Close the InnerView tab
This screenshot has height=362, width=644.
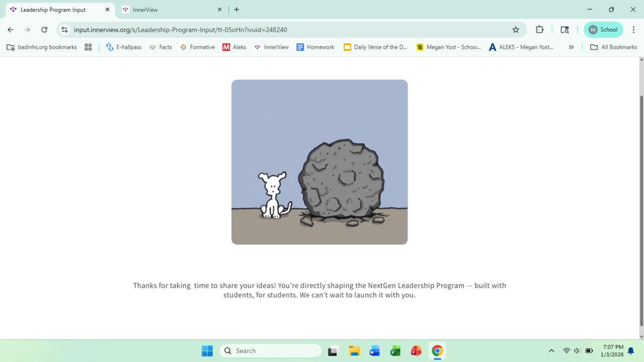click(220, 10)
